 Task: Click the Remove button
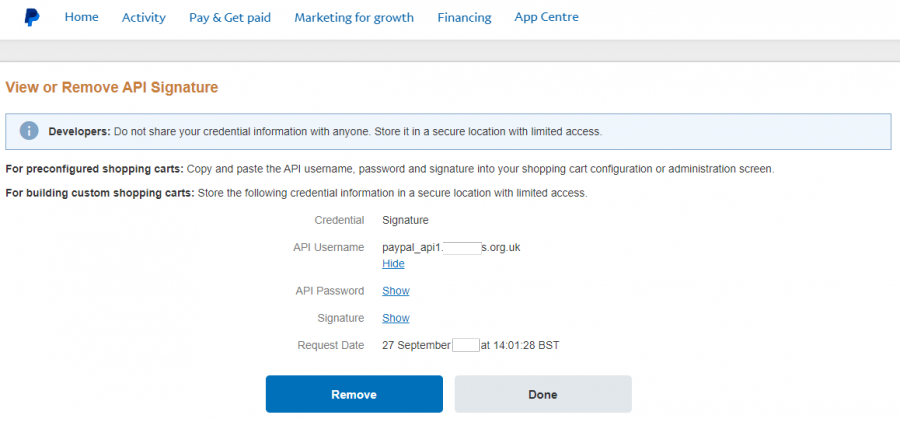click(x=354, y=394)
